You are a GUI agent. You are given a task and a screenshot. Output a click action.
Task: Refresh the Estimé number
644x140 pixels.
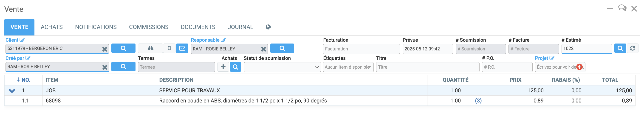pos(633,48)
